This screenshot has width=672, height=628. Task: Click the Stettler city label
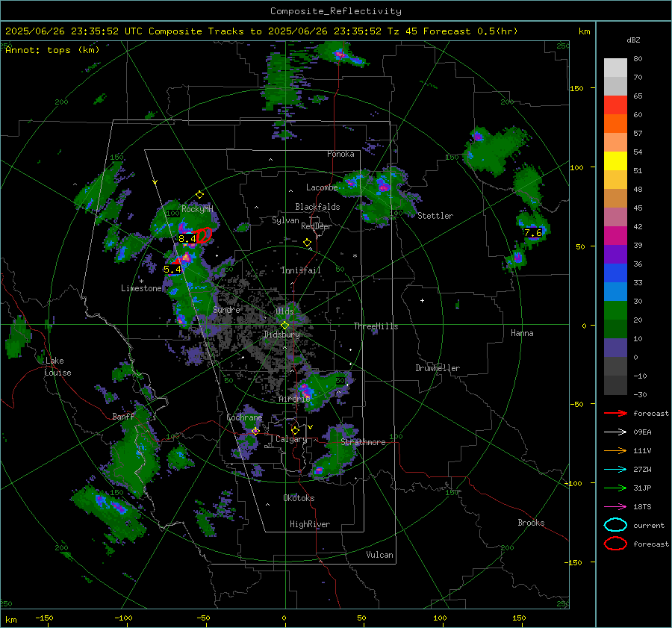click(x=435, y=216)
